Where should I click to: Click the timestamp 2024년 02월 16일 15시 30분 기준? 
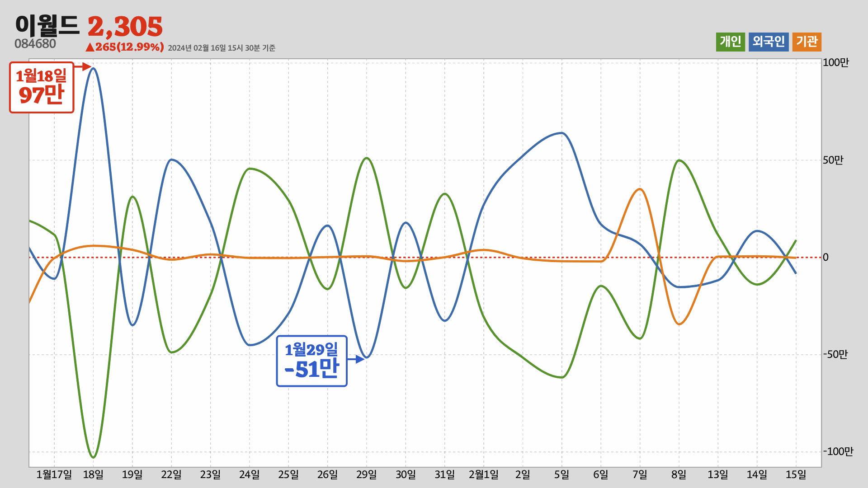coord(222,48)
